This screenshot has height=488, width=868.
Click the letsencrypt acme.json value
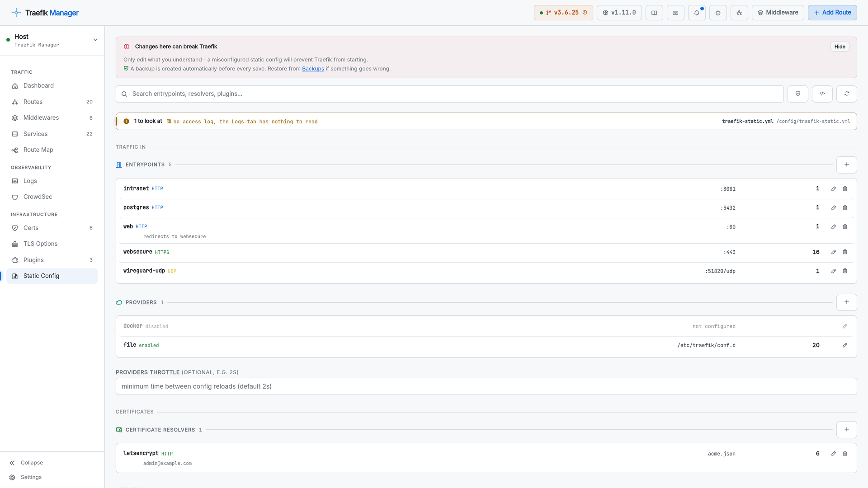pyautogui.click(x=722, y=454)
